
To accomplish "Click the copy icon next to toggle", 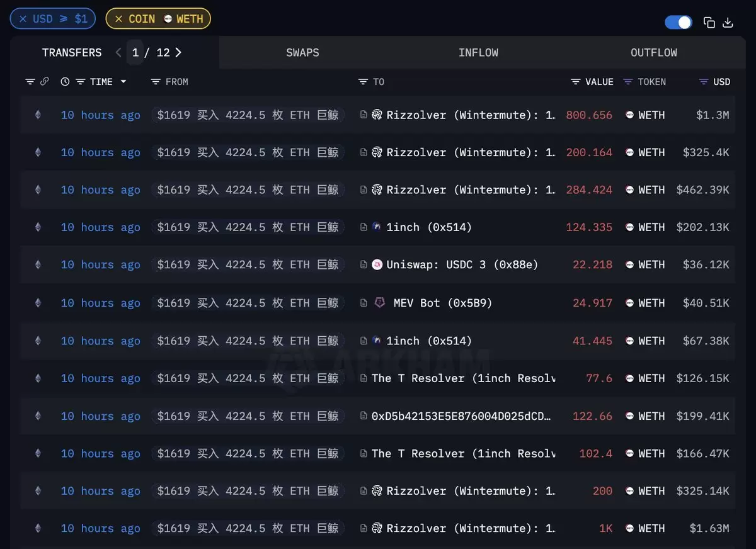I will pyautogui.click(x=709, y=23).
